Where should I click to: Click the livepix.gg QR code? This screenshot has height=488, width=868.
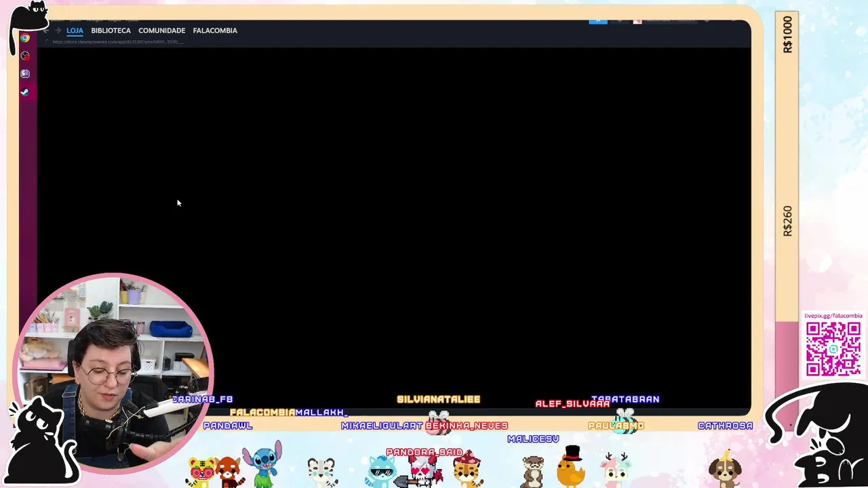(833, 349)
